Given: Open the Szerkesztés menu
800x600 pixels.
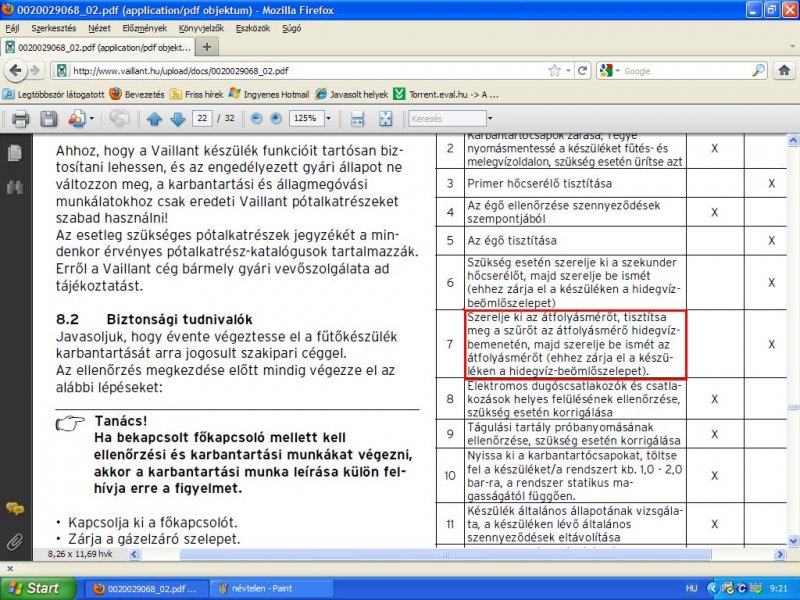Looking at the screenshot, I should click(x=54, y=28).
